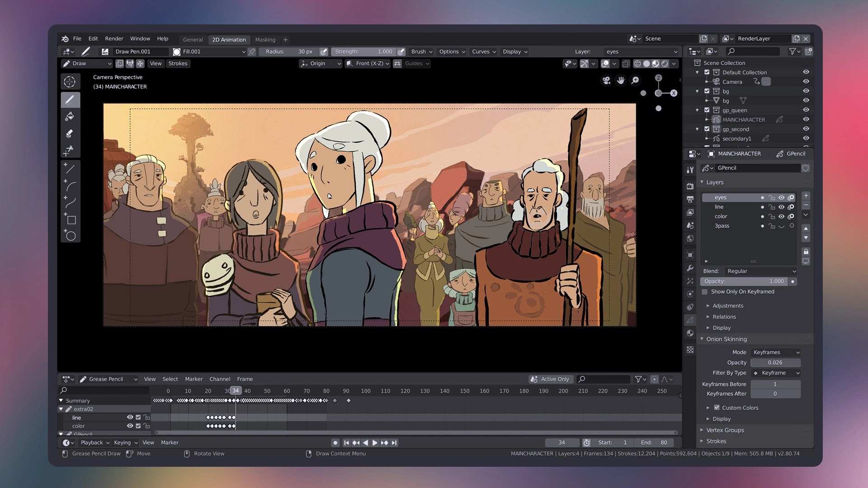Open the File menu
This screenshot has width=868, height=488.
tap(77, 39)
